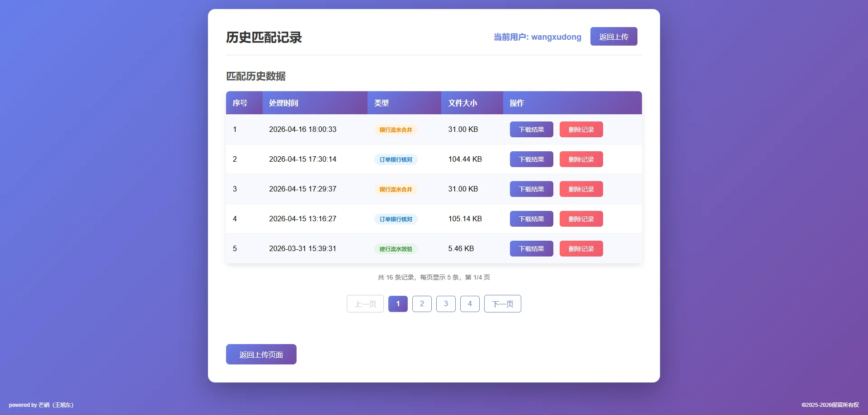Delete record 5 dated 2026-03-31
This screenshot has height=415, width=868.
[581, 249]
